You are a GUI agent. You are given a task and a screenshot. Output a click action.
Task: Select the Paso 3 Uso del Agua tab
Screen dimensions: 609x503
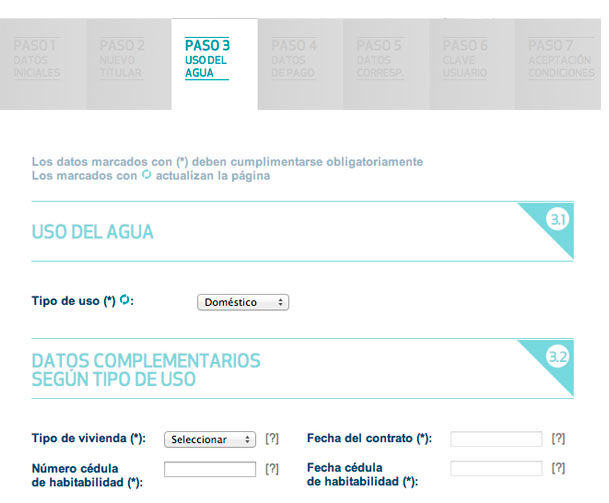215,64
